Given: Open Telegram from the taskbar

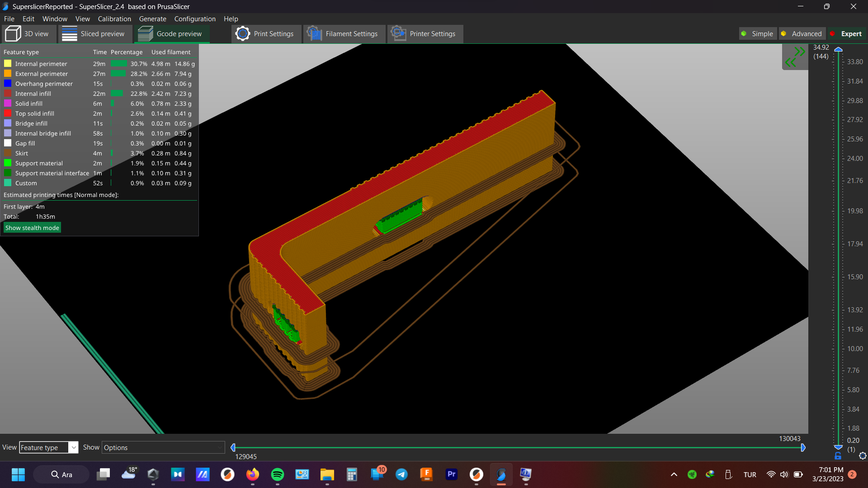Looking at the screenshot, I should pyautogui.click(x=401, y=474).
